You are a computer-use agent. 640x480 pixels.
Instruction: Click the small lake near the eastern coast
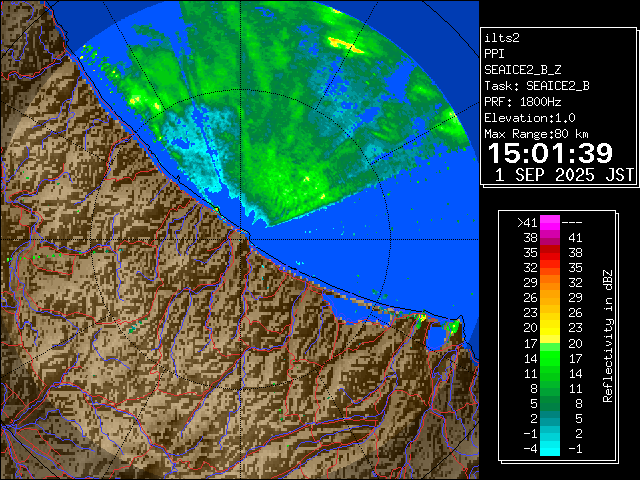coord(436,339)
